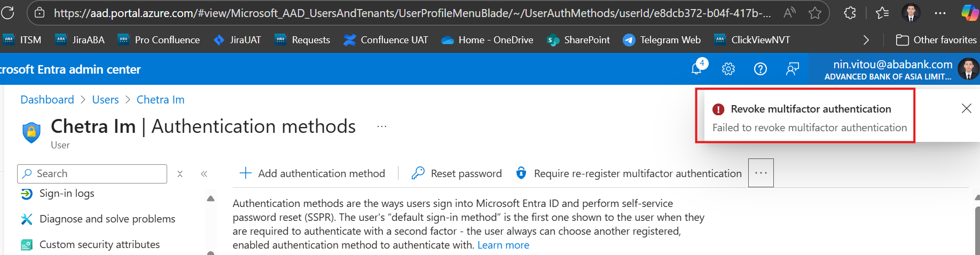Click the Read aloud icon in address bar
The image size is (980, 255).
point(789,13)
